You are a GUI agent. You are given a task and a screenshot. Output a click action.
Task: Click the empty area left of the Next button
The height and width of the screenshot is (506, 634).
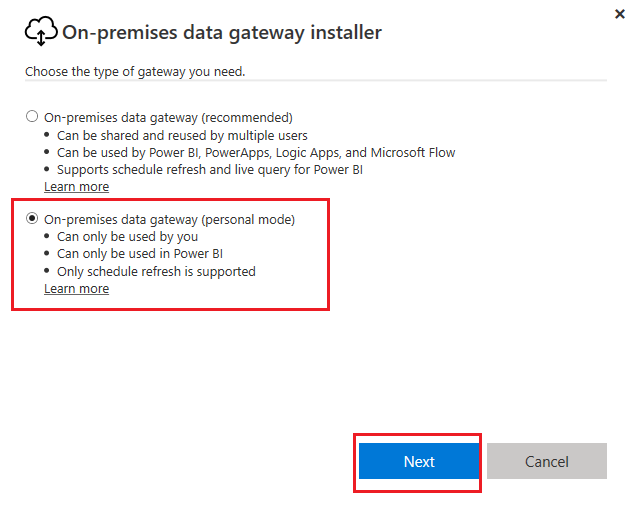click(x=180, y=461)
